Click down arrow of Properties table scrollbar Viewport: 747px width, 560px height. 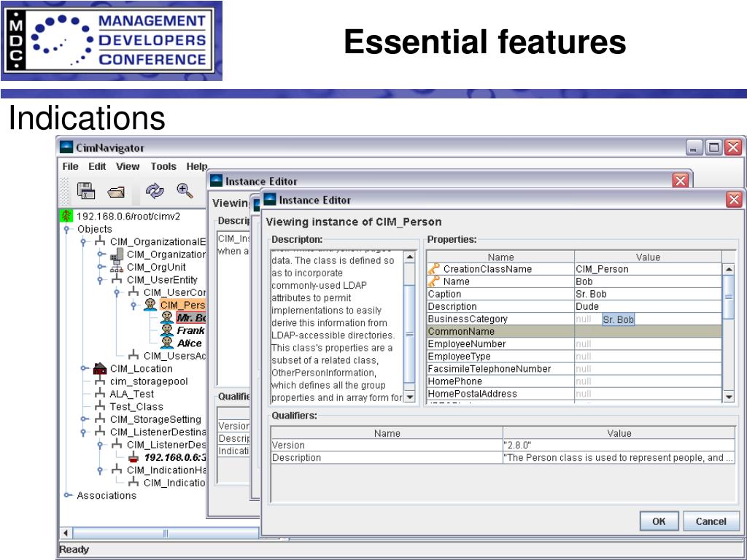click(729, 396)
